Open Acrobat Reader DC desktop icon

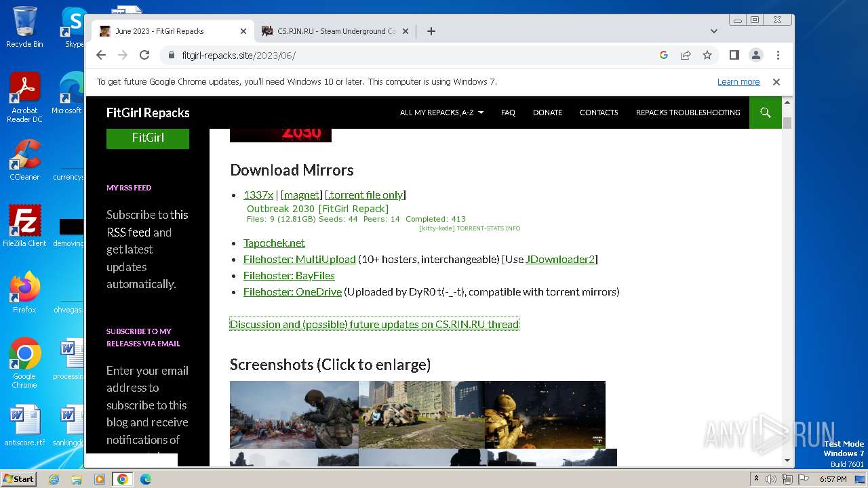pos(24,97)
